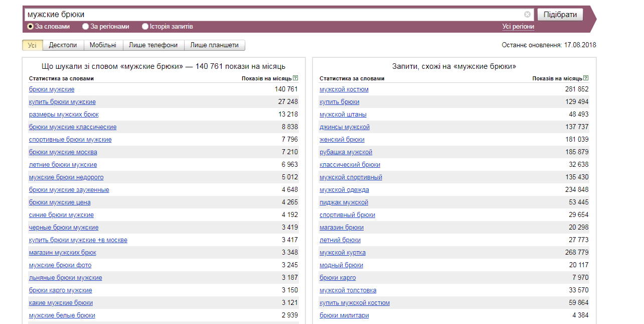644x324 pixels.
Task: Click the impressions value '140 761' for брюки мужские
Action: pyautogui.click(x=286, y=89)
